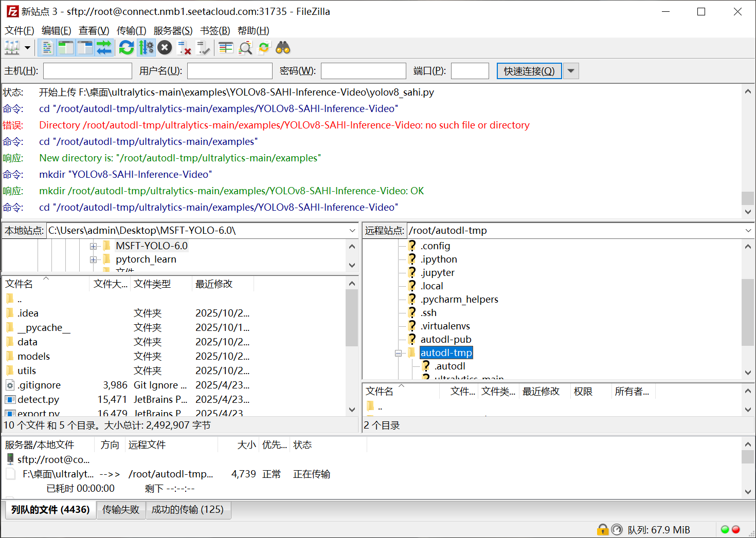
Task: Switch to 成功的传输 (125) tab
Action: pos(188,510)
